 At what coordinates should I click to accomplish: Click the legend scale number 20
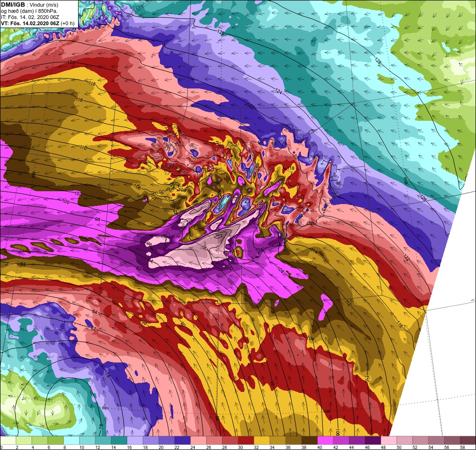pos(161,447)
